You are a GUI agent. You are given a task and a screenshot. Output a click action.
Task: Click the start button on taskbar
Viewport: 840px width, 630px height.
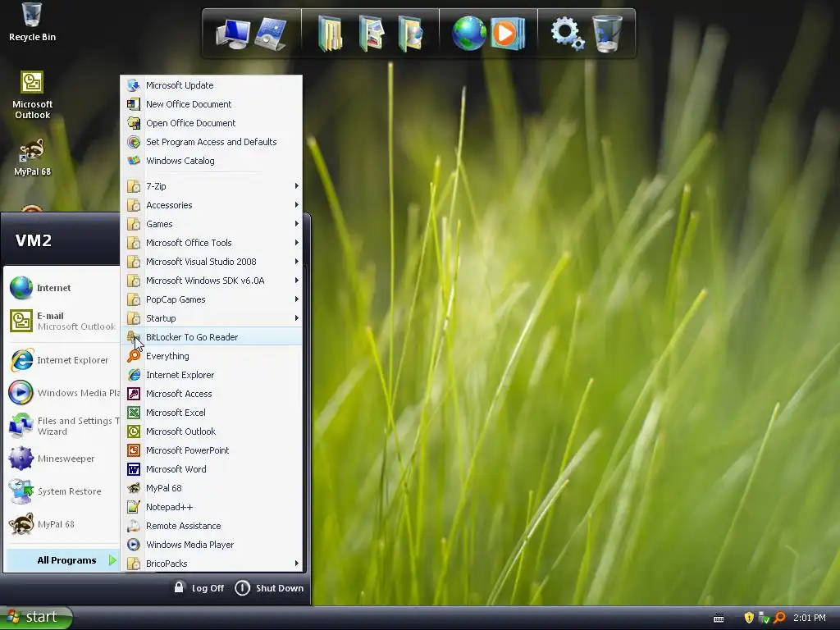pyautogui.click(x=36, y=618)
